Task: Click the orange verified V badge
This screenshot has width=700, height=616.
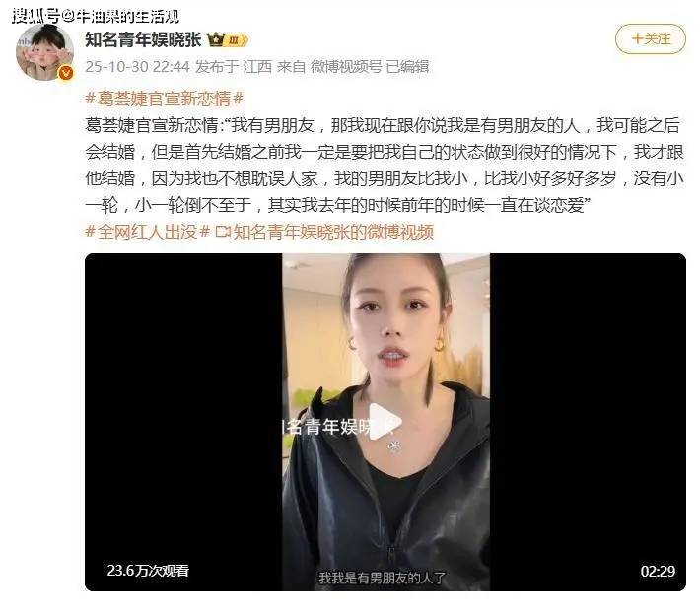Action: pos(66,72)
